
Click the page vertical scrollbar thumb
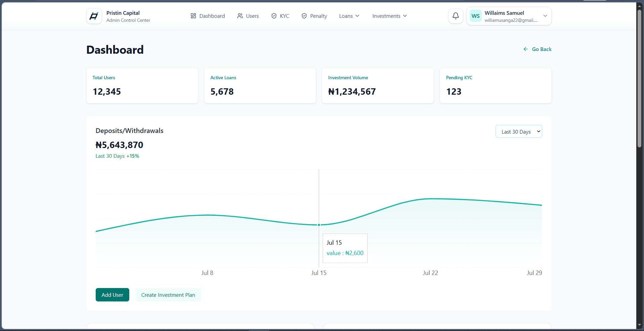click(640, 79)
